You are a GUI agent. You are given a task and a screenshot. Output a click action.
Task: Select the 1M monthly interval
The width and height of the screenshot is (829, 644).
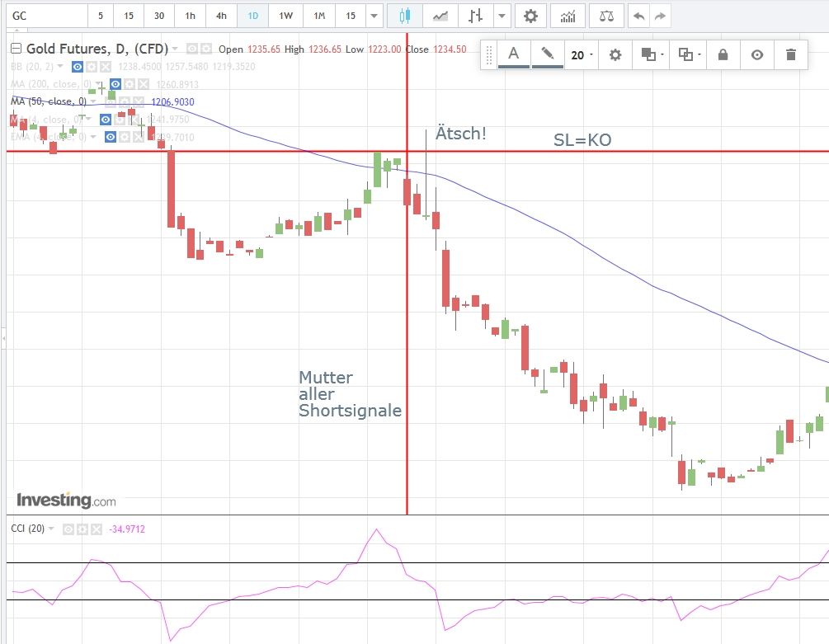coord(319,16)
